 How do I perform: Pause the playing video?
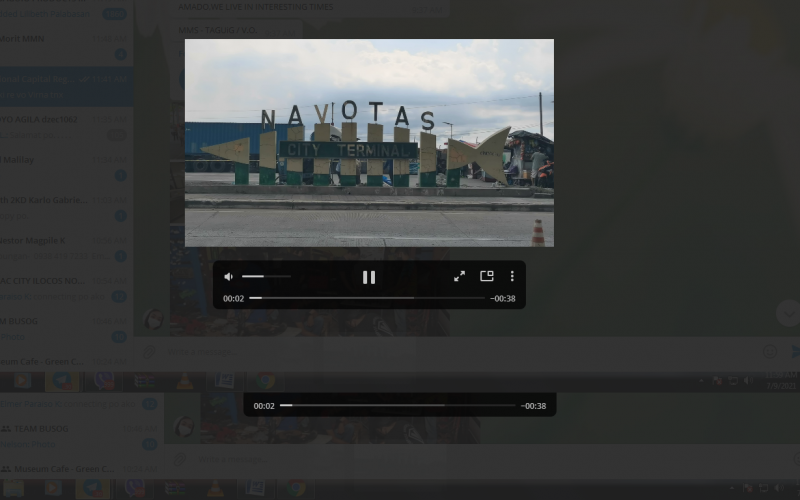368,277
